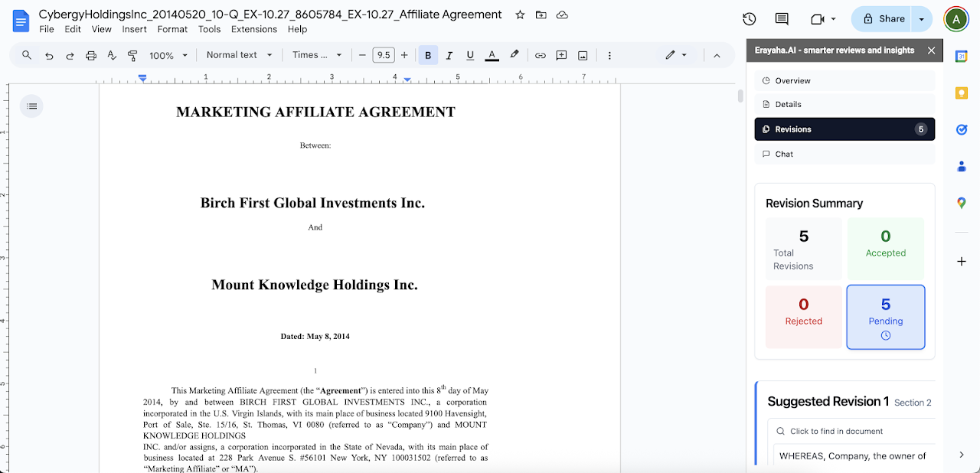Toggle underline formatting
This screenshot has height=473, width=980.
click(470, 55)
